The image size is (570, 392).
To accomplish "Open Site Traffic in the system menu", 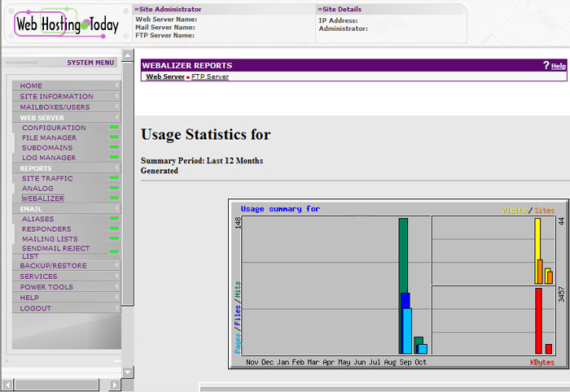I will point(47,178).
